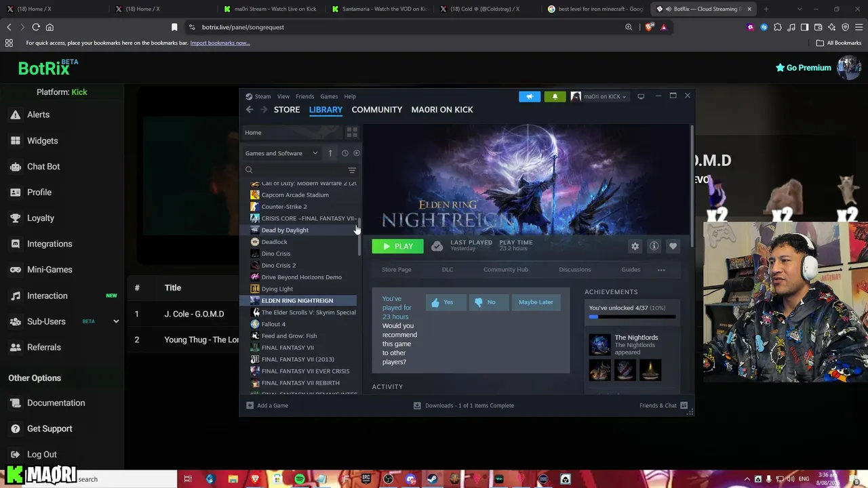Click the green PLAY button

pyautogui.click(x=397, y=246)
